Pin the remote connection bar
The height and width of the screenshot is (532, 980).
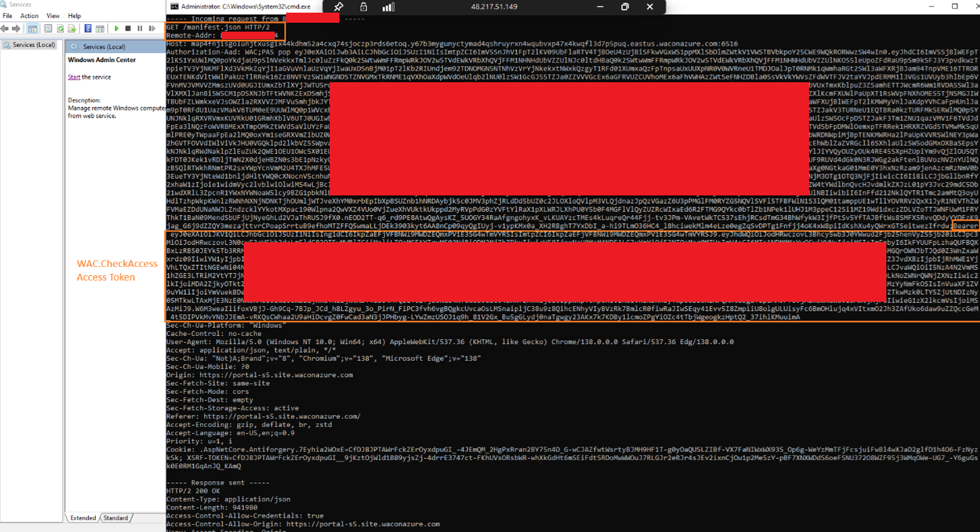click(339, 7)
